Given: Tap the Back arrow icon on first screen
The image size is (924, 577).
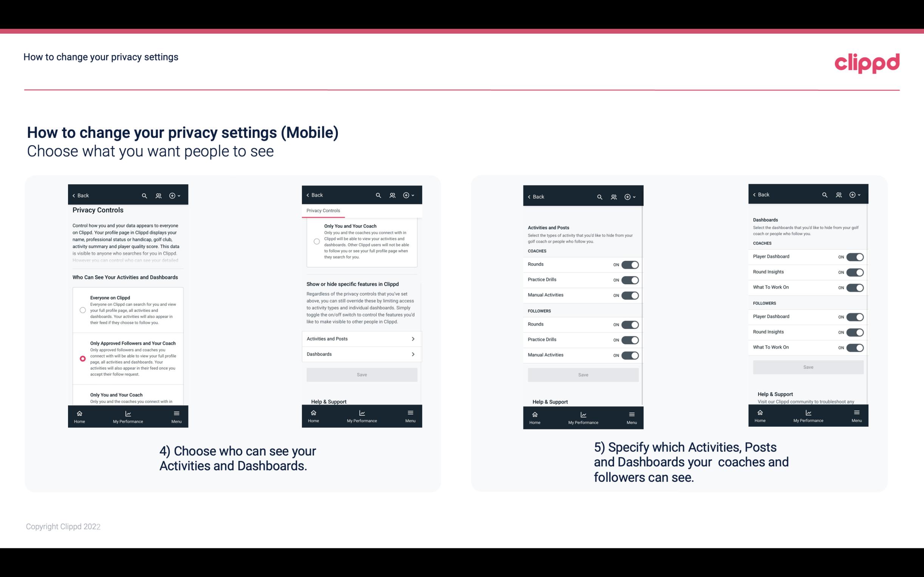Looking at the screenshot, I should (x=74, y=195).
